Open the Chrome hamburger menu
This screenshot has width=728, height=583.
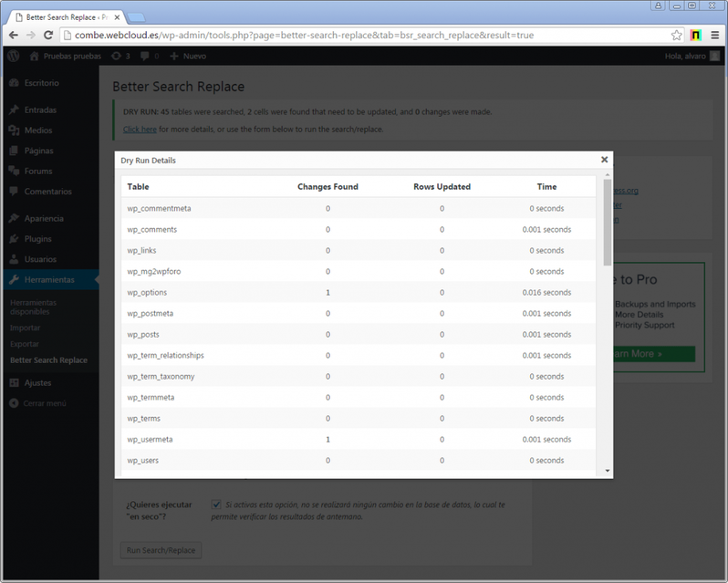pos(715,36)
